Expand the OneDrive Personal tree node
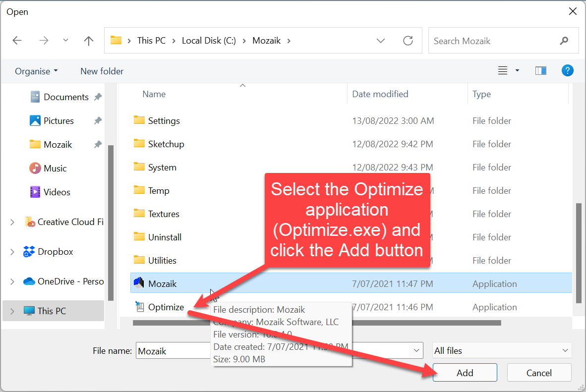The image size is (586, 392). 12,281
